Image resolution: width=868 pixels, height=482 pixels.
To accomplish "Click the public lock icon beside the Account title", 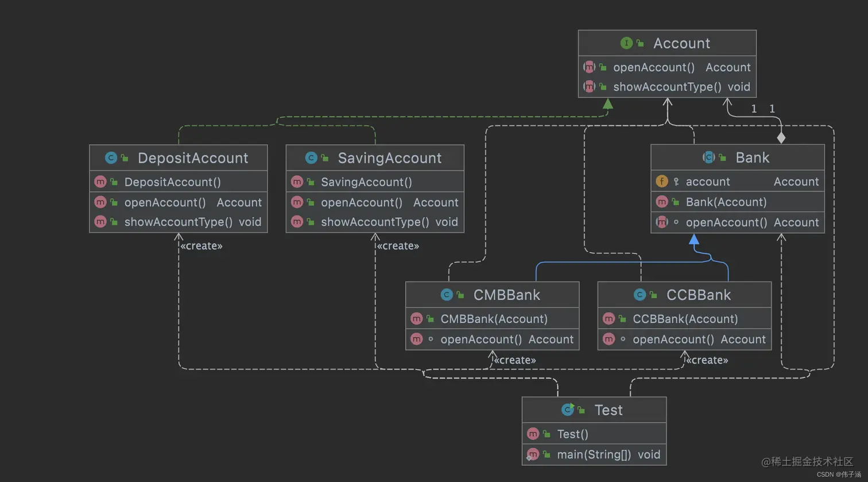I will click(x=640, y=44).
